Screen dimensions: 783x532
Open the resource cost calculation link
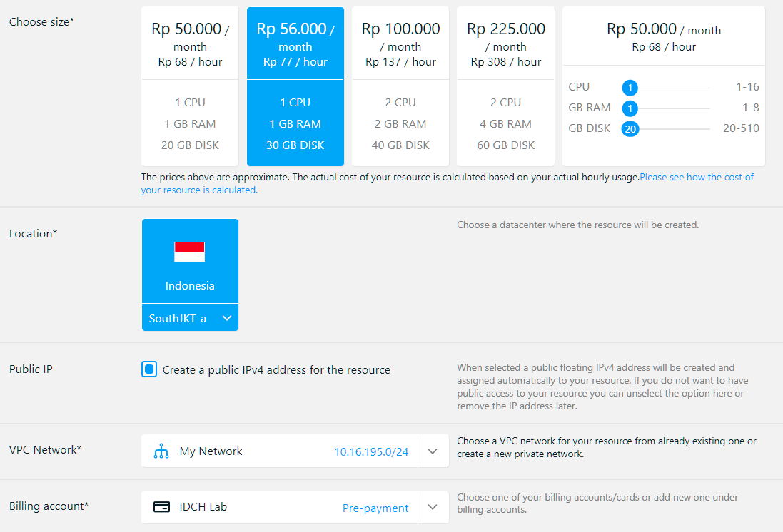point(696,177)
